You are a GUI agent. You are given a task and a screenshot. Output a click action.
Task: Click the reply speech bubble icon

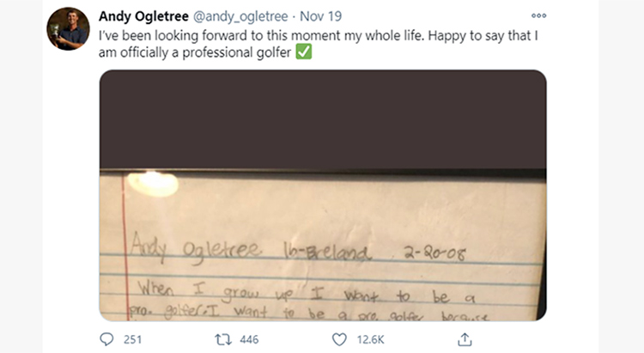point(106,339)
